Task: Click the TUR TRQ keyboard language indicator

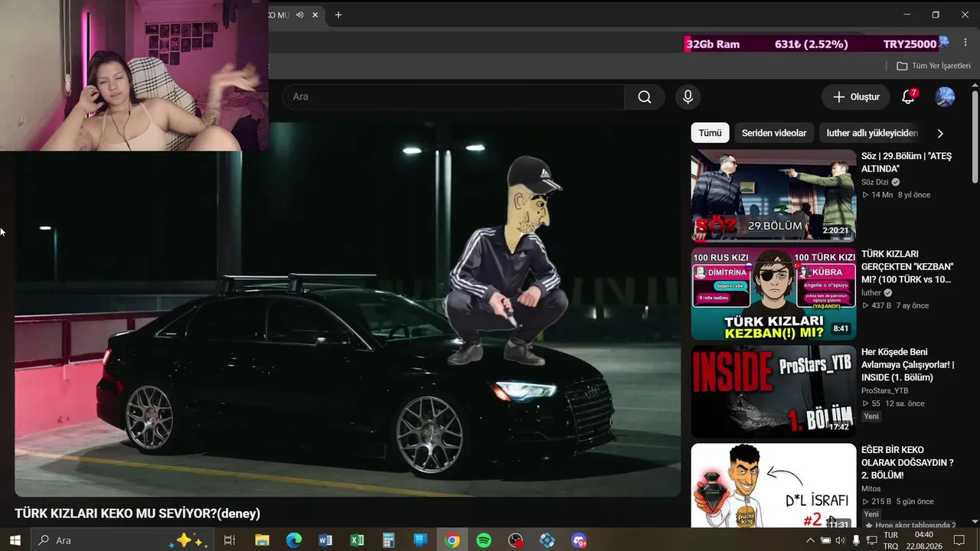Action: pyautogui.click(x=891, y=540)
